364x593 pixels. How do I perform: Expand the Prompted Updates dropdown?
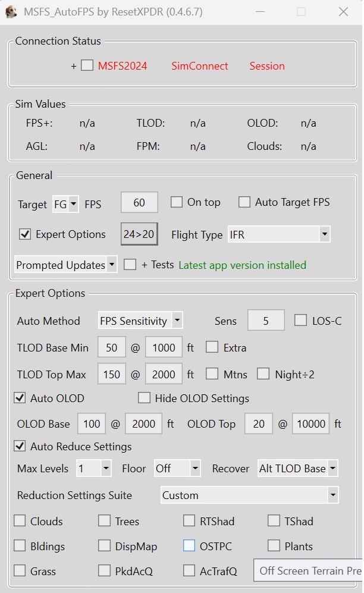[66, 265]
